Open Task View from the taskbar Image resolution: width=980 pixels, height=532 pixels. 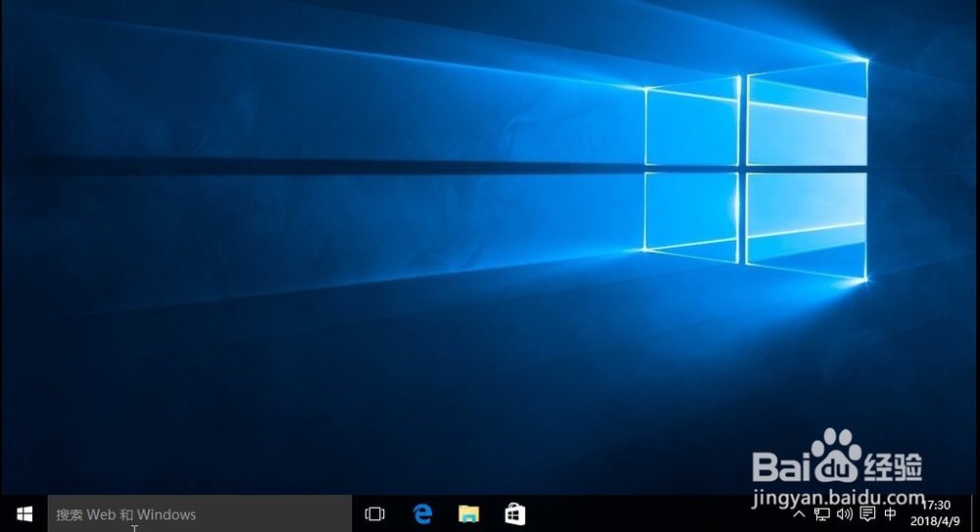[374, 513]
